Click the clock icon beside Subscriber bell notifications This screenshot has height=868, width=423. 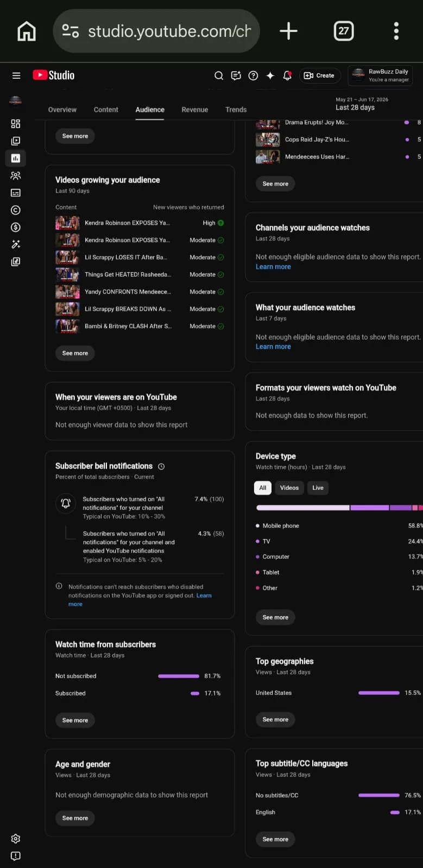(x=161, y=467)
